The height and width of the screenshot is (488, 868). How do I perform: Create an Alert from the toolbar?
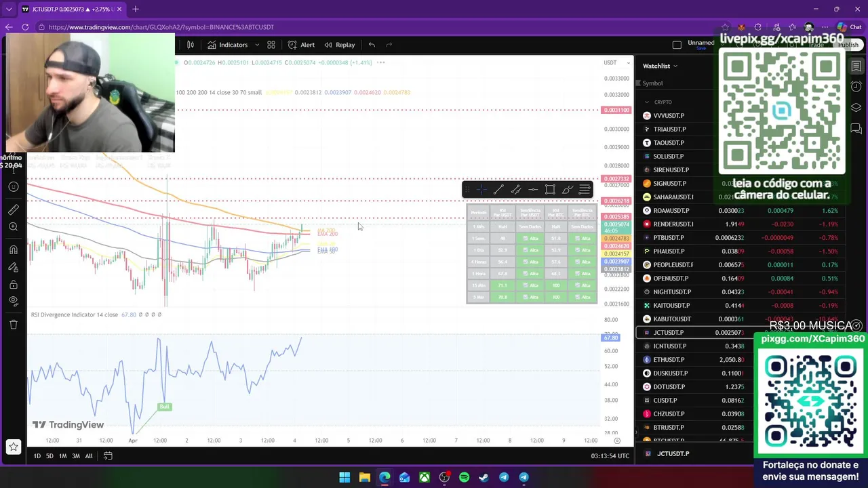301,45
